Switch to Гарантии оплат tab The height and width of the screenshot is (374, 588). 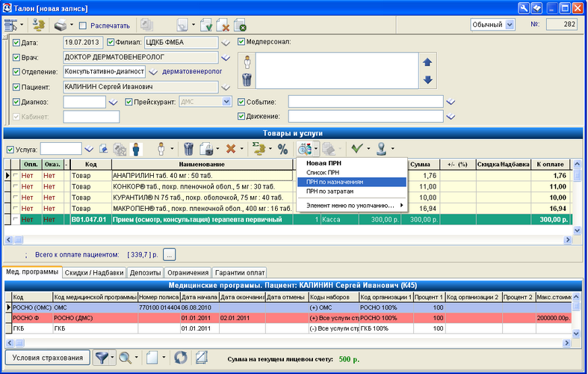pos(240,273)
